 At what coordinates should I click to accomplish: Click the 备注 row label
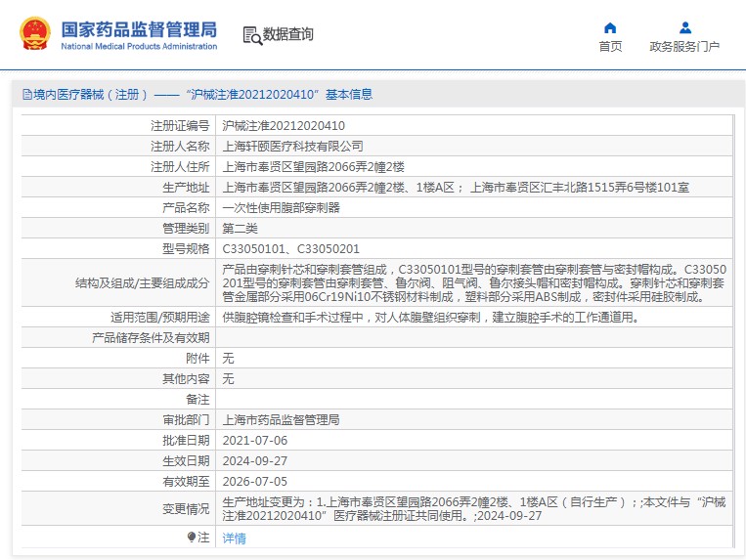(x=197, y=400)
